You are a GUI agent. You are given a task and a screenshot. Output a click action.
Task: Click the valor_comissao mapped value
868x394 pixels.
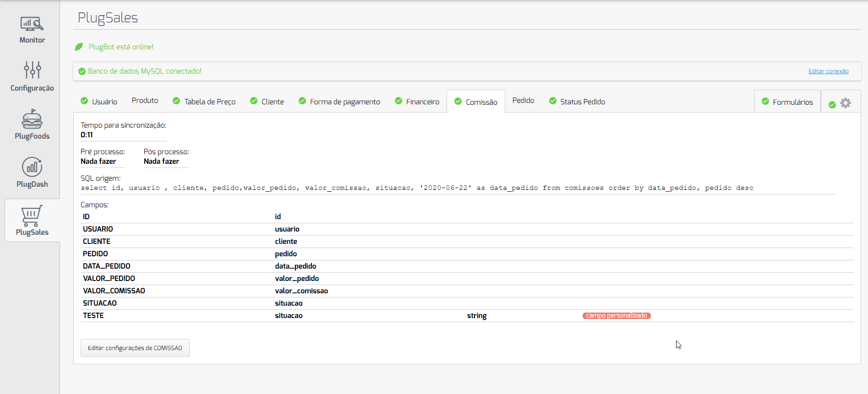pyautogui.click(x=301, y=291)
